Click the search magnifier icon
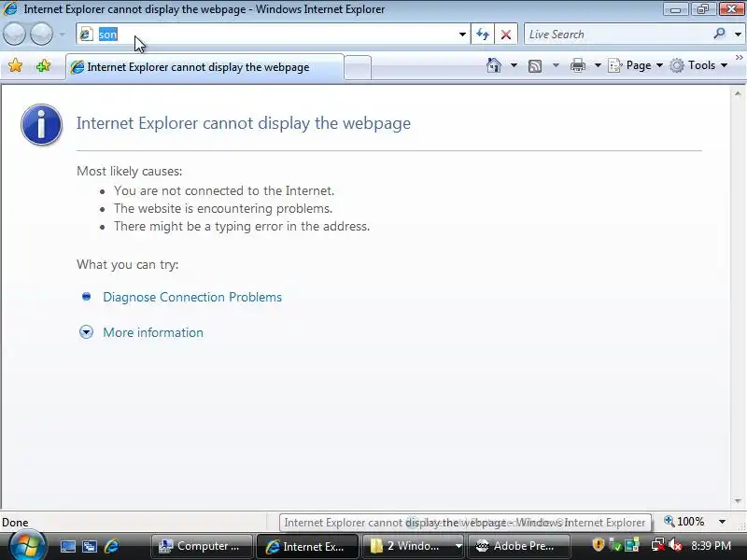The height and width of the screenshot is (560, 747). point(719,34)
